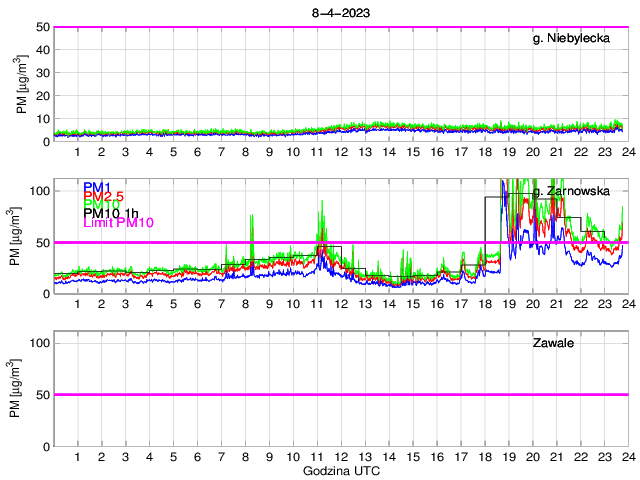
Task: Click hour 24 tick on the bottom chart
Action: (627, 456)
